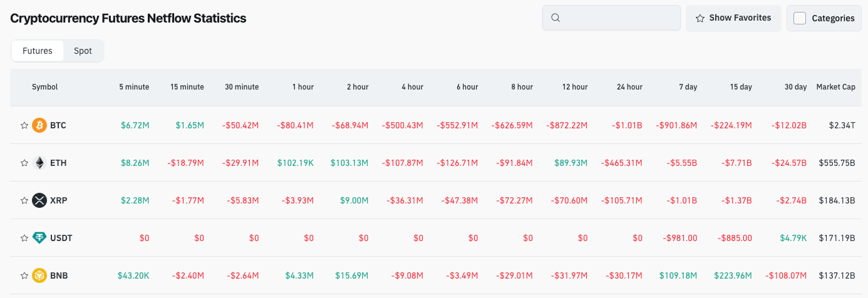Select BTC 30 day value -$12.02B
The width and height of the screenshot is (868, 298).
789,125
